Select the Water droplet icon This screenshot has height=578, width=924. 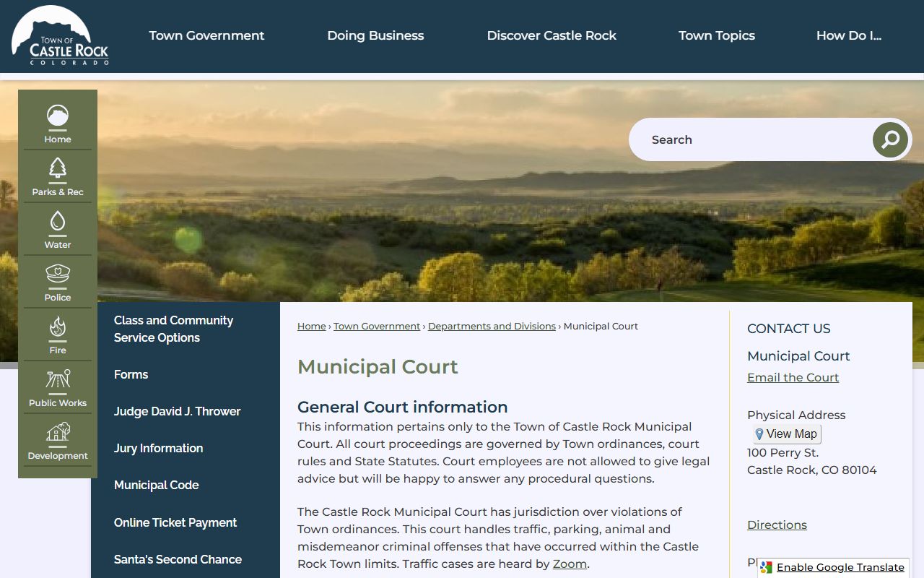58,222
